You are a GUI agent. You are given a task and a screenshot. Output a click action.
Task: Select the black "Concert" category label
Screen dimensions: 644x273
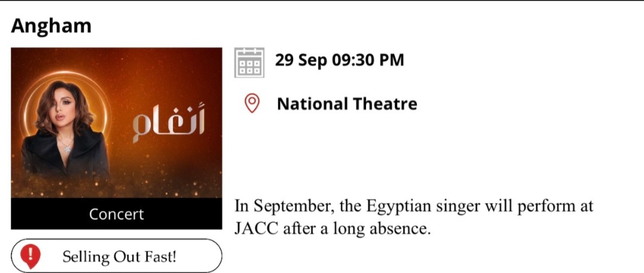click(116, 214)
